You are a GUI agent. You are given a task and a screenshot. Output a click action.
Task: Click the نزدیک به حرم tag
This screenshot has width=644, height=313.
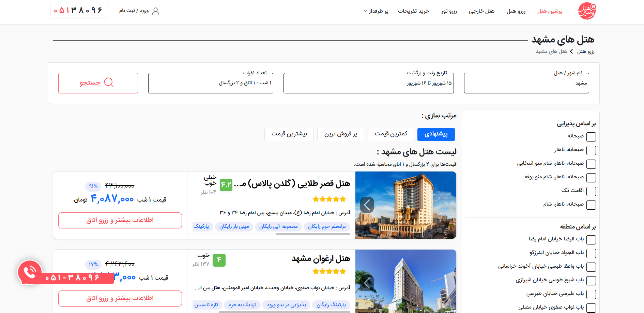coord(242,305)
